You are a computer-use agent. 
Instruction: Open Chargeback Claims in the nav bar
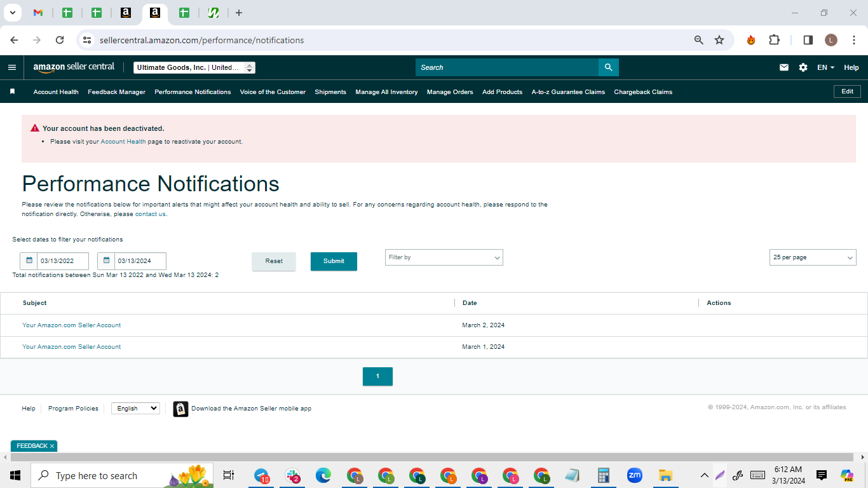[643, 91]
